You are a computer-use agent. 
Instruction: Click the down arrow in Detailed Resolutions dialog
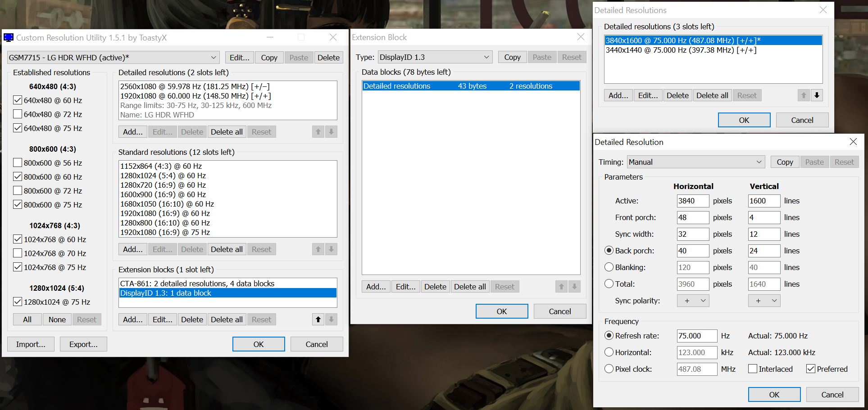[817, 95]
